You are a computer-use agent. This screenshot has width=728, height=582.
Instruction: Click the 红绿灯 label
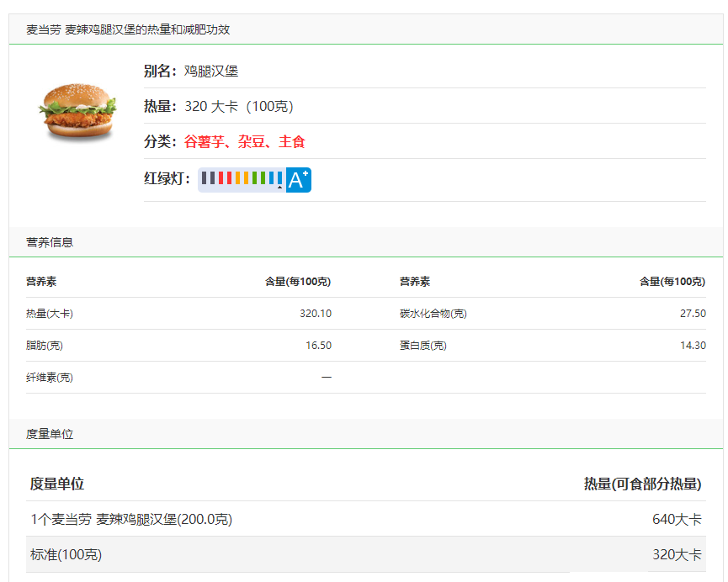point(167,178)
